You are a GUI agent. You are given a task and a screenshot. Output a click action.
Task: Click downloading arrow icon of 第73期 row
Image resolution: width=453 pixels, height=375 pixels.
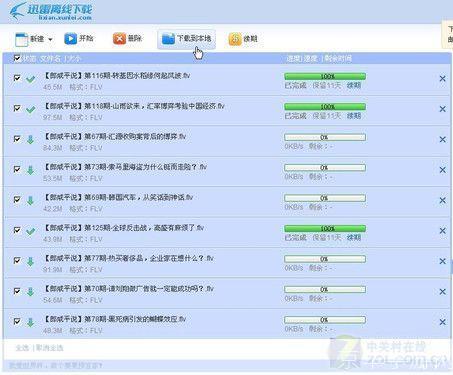[30, 170]
